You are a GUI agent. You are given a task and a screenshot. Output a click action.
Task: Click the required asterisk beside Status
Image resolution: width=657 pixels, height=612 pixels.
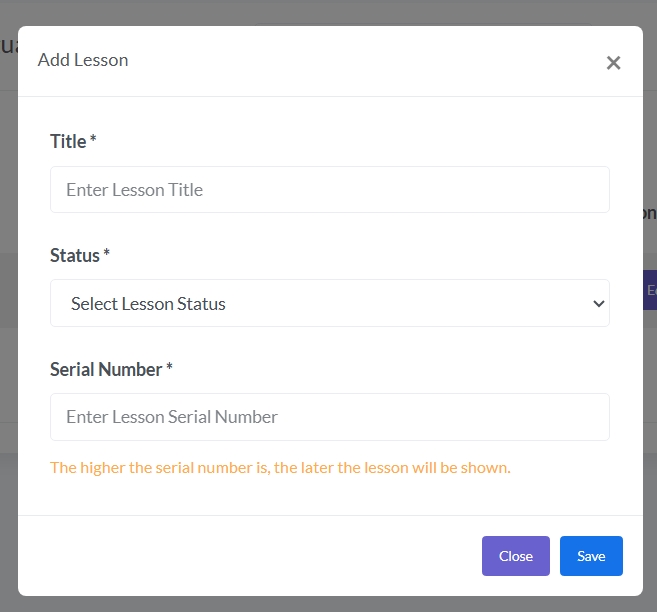point(106,256)
